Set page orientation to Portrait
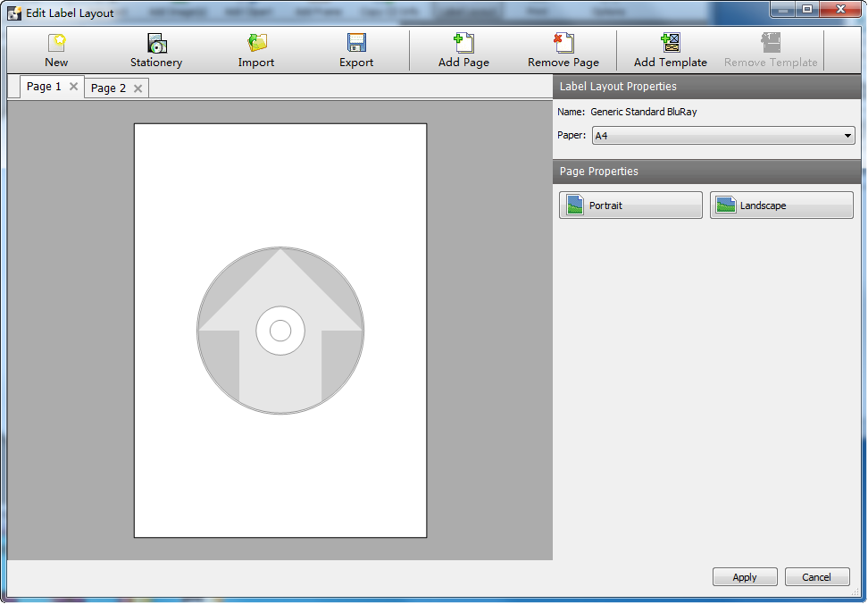The image size is (868, 604). pyautogui.click(x=630, y=206)
